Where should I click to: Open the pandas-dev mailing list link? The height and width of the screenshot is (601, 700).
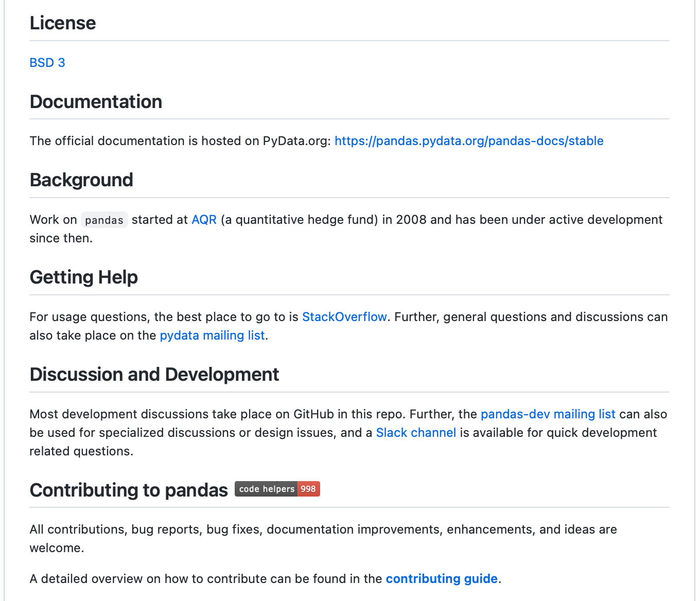(548, 414)
